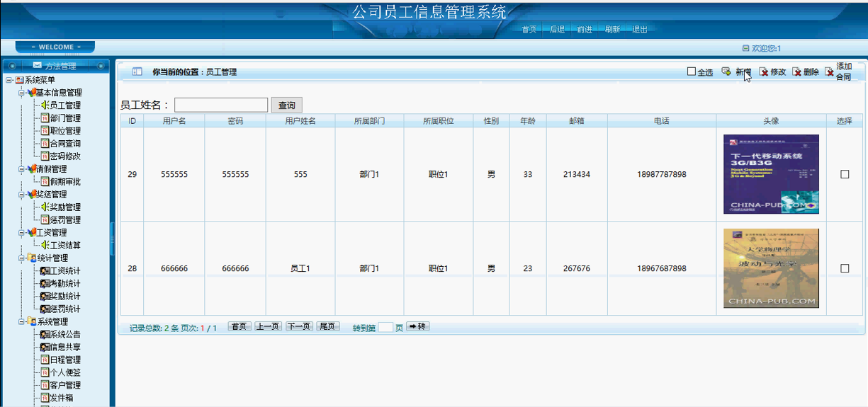The image size is (868, 407).
Task: Collapse the 工资管理 tree branch
Action: coord(21,233)
